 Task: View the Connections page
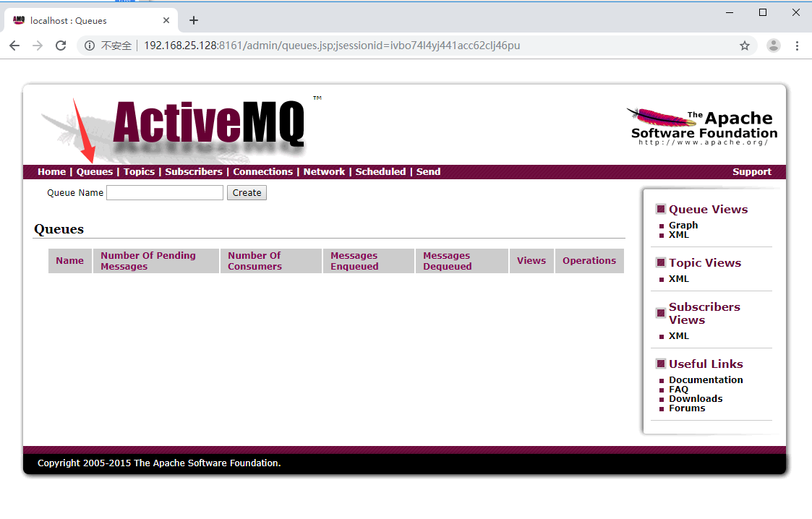click(262, 172)
